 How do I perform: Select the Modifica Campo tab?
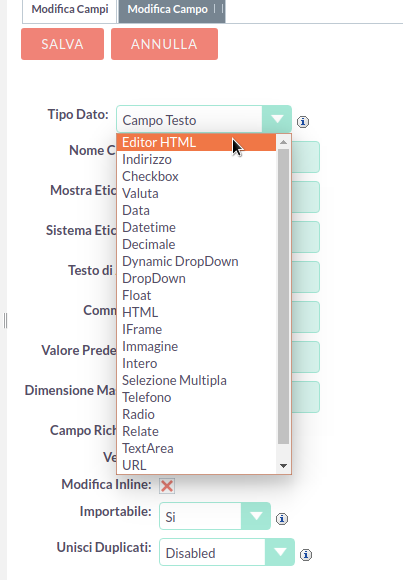point(172,9)
